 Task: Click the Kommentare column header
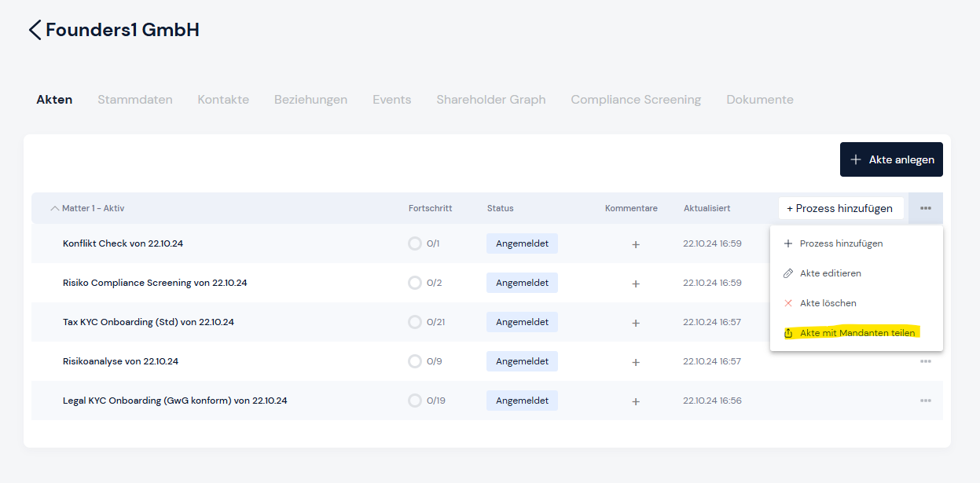(x=631, y=208)
